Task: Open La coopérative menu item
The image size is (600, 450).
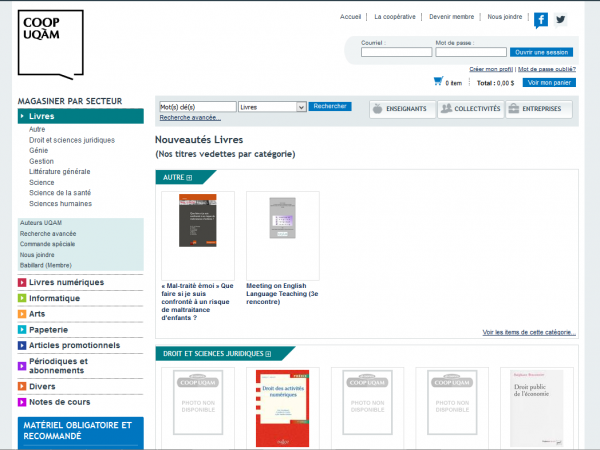Action: pyautogui.click(x=395, y=17)
